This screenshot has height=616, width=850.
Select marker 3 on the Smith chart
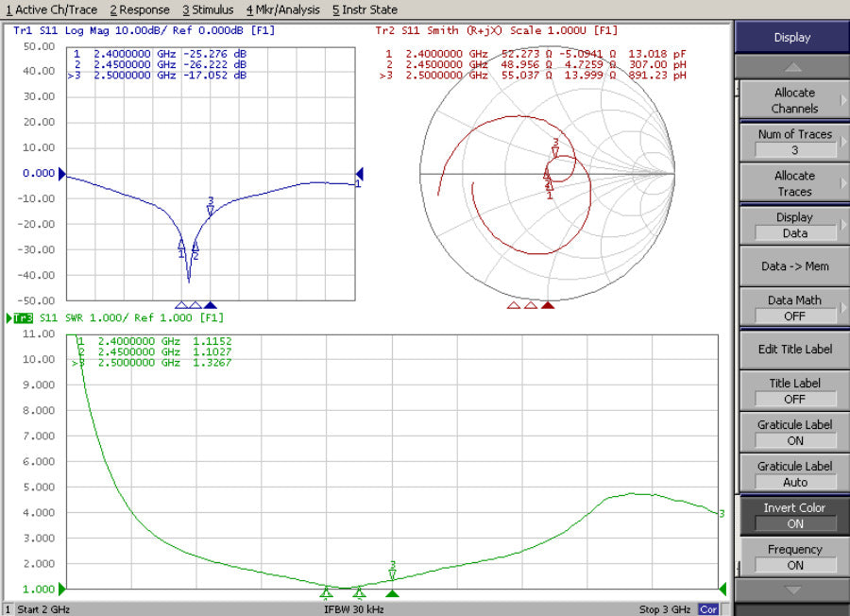[555, 151]
